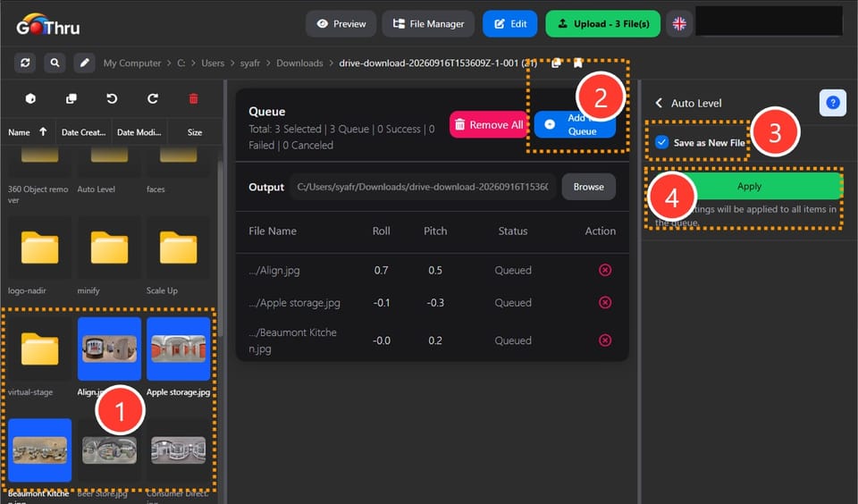Open the Auto Level folder label
Screen dimensions: 858x504
(x=96, y=189)
